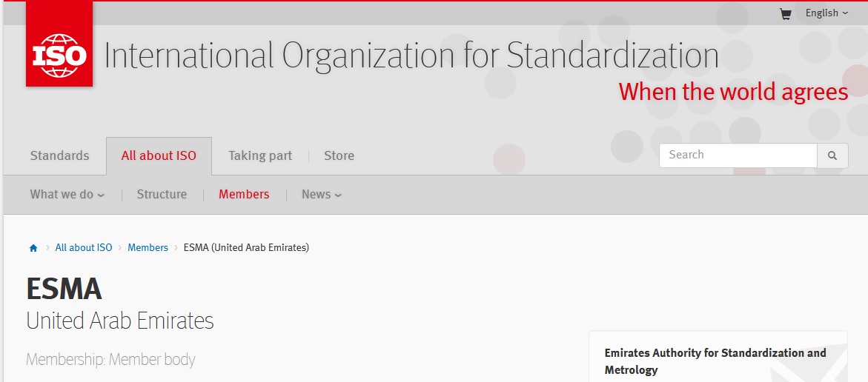868x382 pixels.
Task: Select the All about ISO tab
Action: pos(159,155)
